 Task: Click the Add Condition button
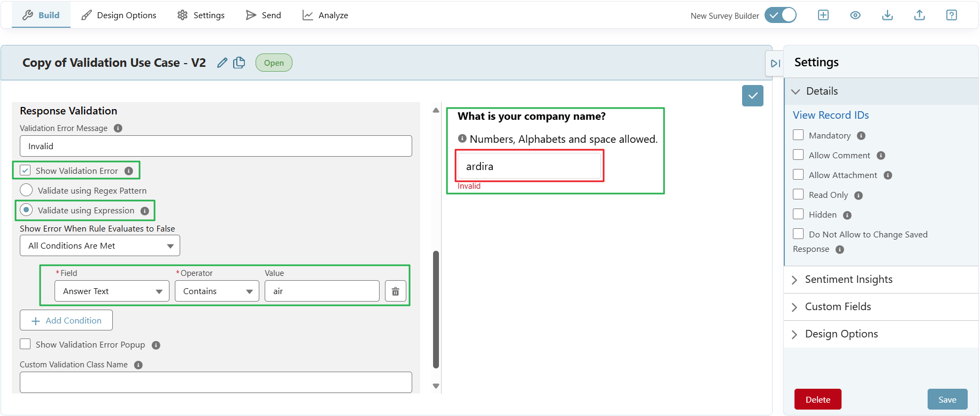66,320
